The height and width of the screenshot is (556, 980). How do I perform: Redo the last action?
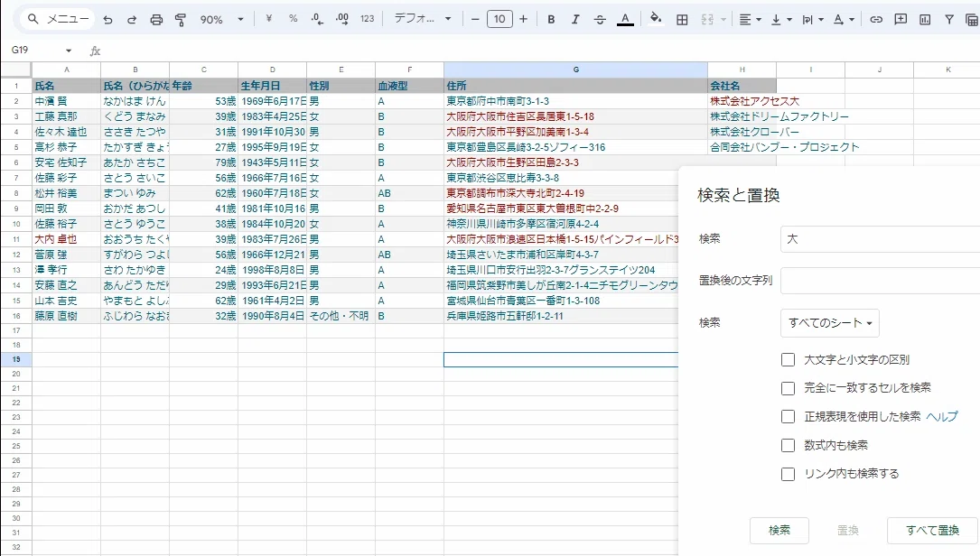click(x=132, y=19)
